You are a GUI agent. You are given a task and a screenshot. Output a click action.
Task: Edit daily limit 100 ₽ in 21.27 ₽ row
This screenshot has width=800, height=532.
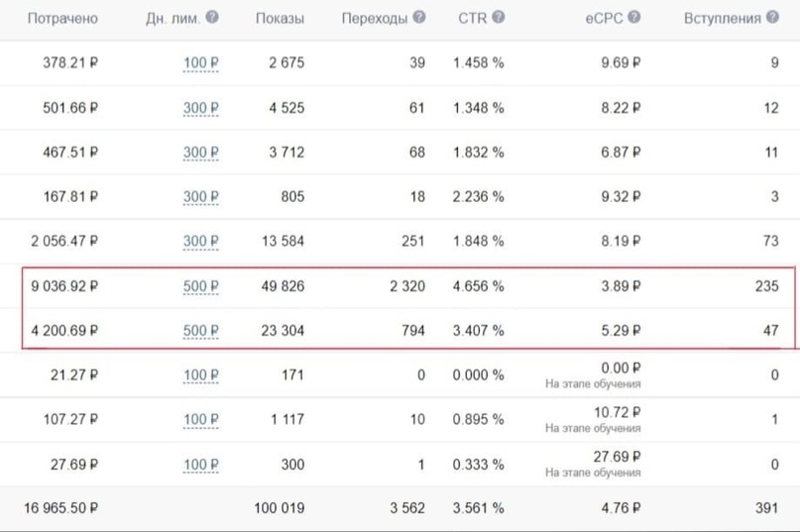point(201,375)
